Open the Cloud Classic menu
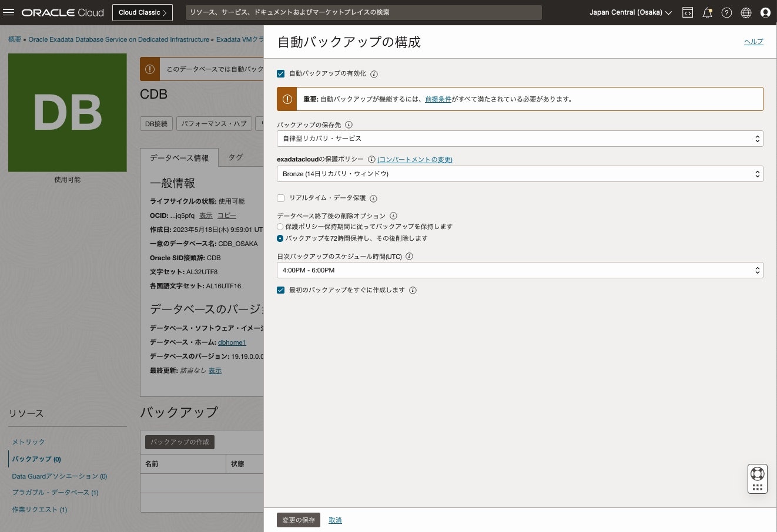The width and height of the screenshot is (777, 532). pyautogui.click(x=142, y=12)
